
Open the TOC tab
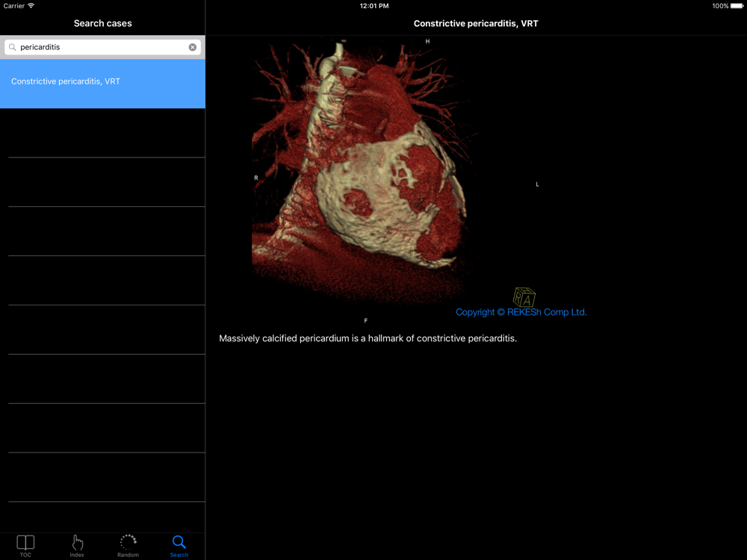click(25, 546)
